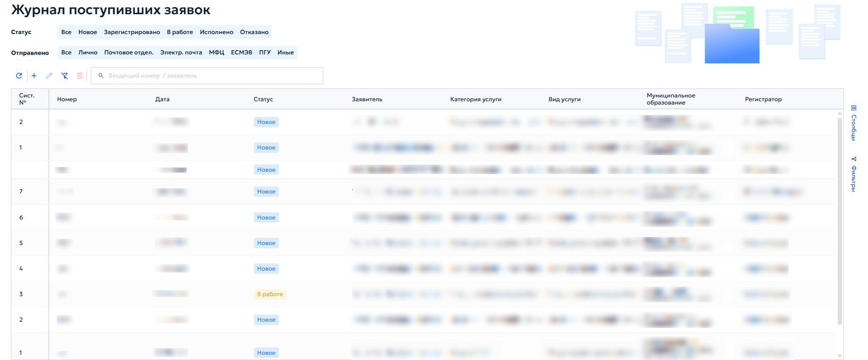
Task: Click system number 6 in the table
Action: point(21,218)
